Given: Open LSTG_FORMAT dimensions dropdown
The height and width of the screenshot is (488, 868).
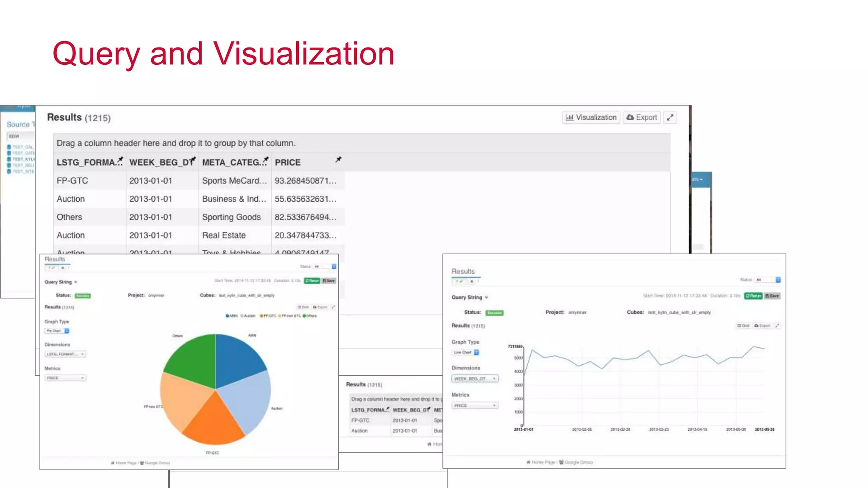Looking at the screenshot, I should click(65, 354).
